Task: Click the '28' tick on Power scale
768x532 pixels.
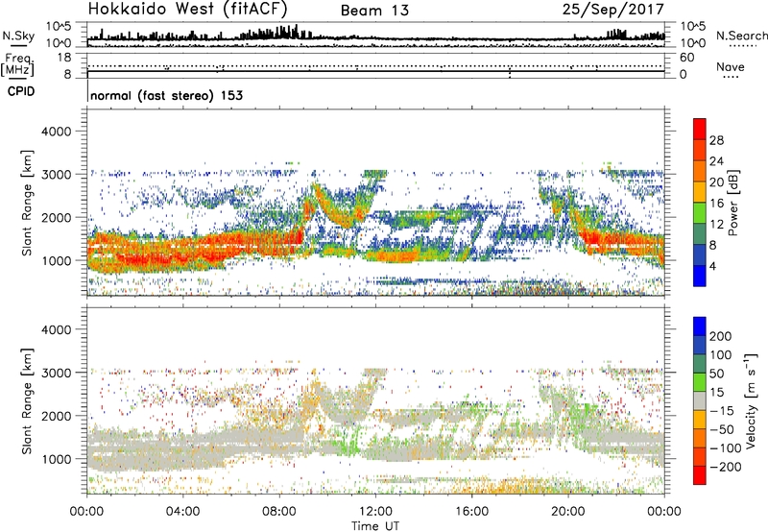Action: [716, 140]
